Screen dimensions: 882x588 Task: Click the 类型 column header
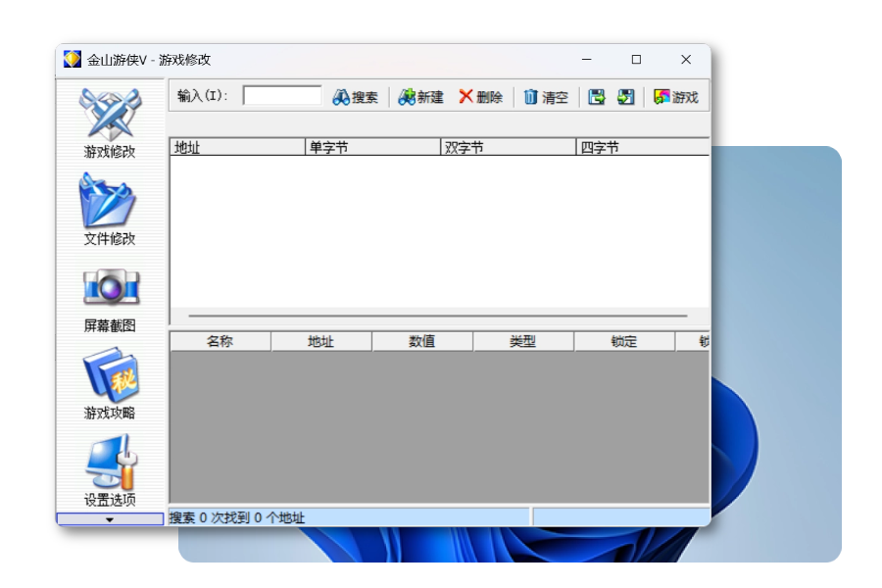(523, 342)
